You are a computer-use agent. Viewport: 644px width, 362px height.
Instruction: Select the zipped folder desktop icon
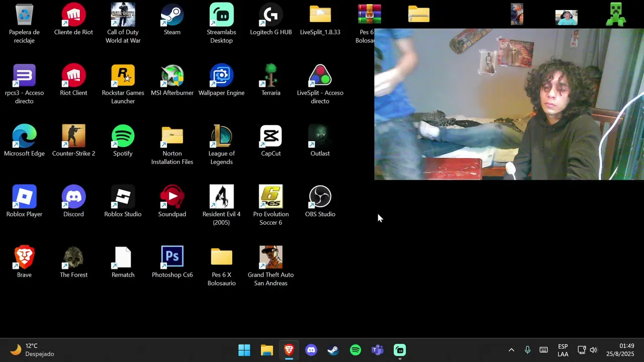coord(419,15)
